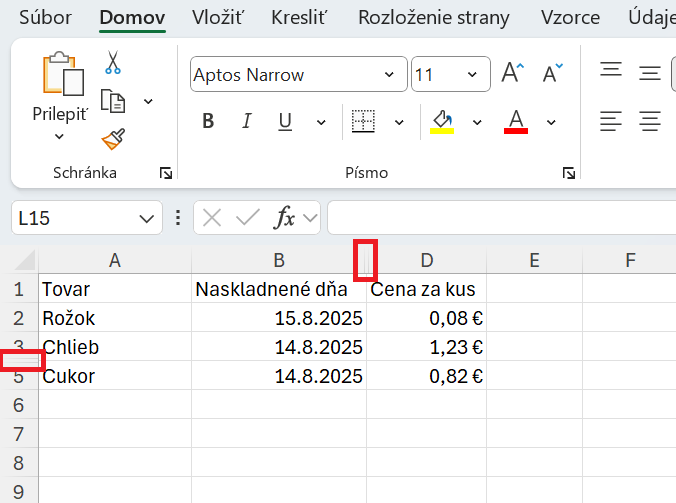Decrease font size with the smaller A icon

[x=552, y=73]
